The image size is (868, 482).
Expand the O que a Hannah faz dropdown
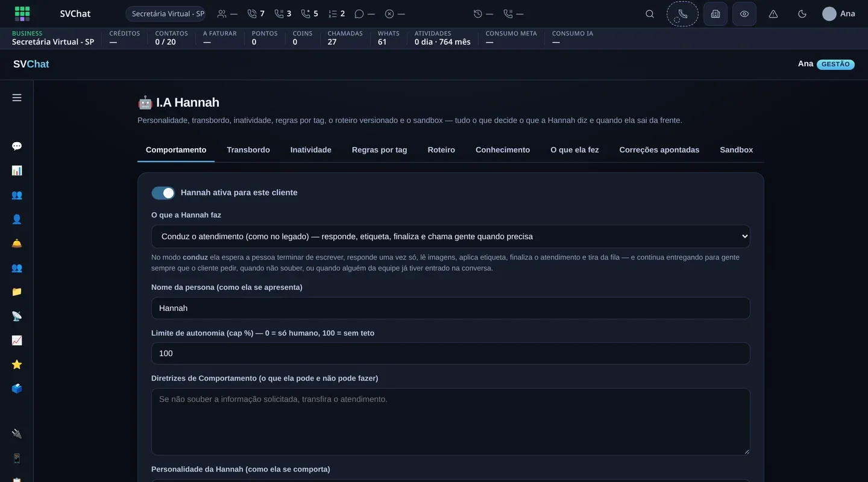[x=451, y=237]
